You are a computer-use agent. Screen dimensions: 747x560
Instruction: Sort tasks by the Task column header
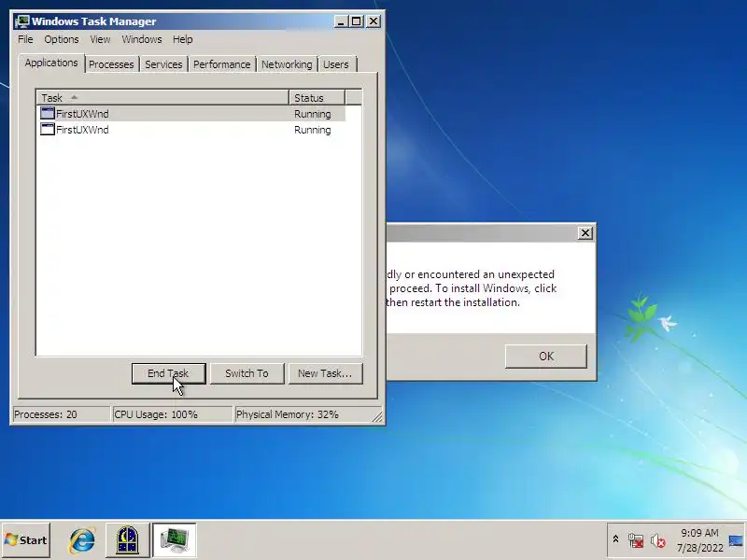[x=162, y=98]
